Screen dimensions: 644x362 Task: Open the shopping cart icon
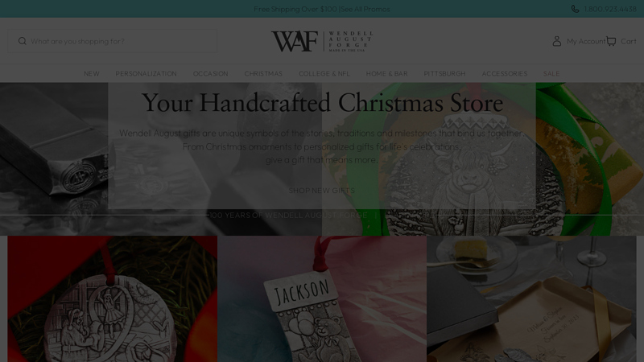tap(611, 41)
